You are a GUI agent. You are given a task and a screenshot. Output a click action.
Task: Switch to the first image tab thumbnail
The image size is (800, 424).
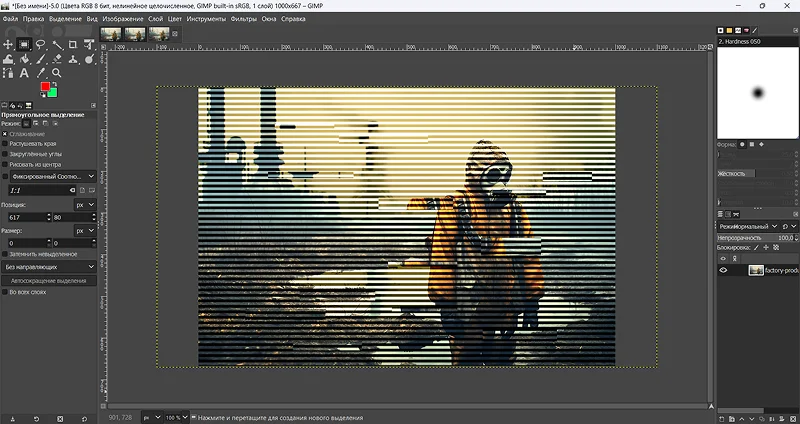(111, 34)
